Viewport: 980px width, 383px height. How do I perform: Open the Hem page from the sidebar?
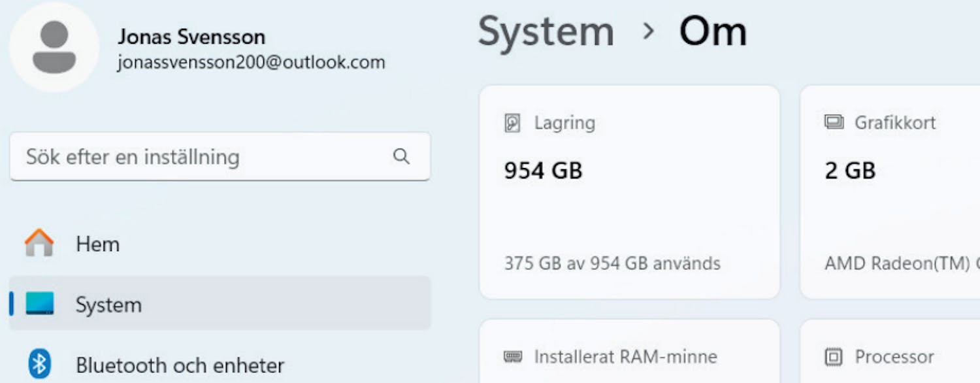[x=98, y=244]
